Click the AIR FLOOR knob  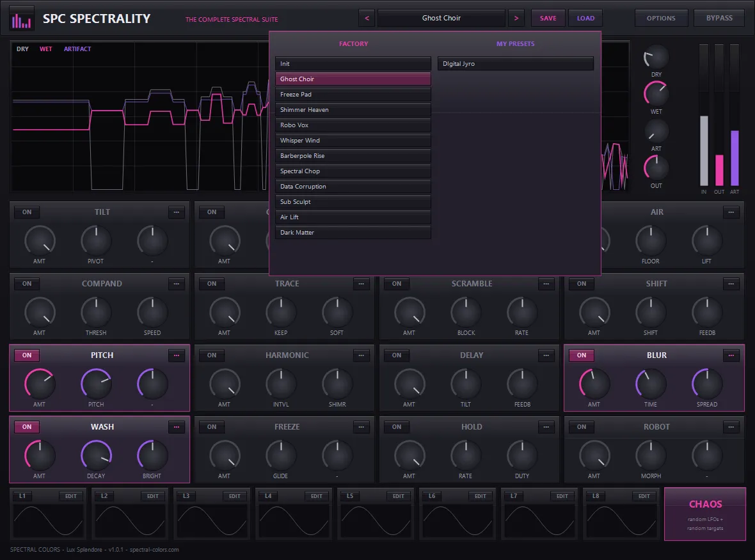(x=651, y=240)
